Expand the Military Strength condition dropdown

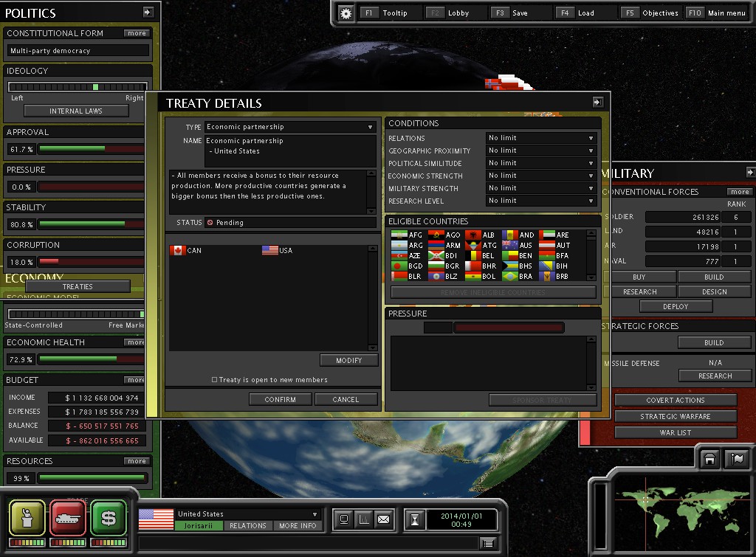coord(540,188)
